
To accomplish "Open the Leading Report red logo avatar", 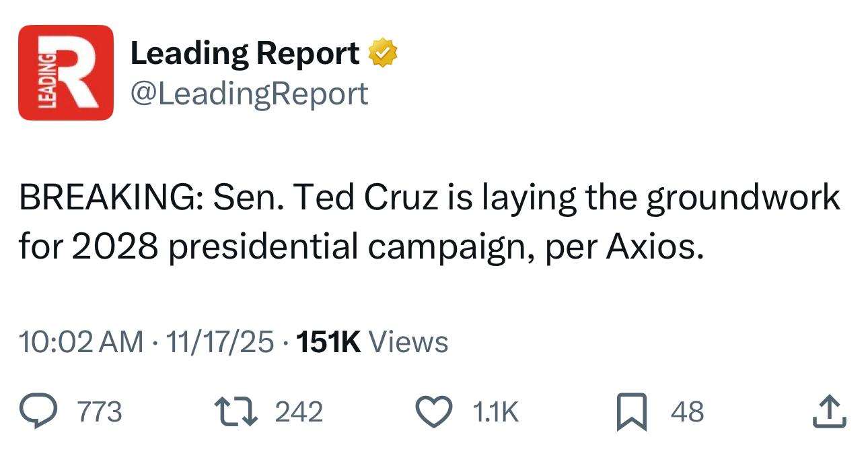I will 66,73.
